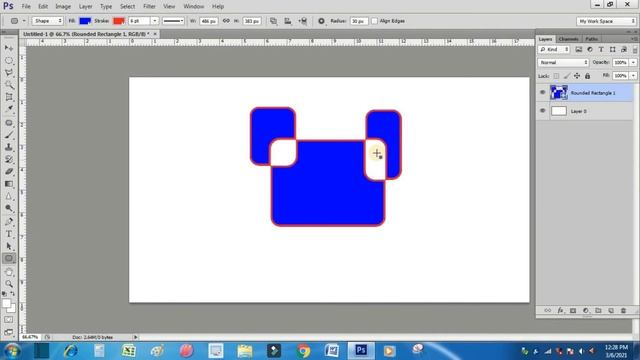Click the Untitled-1 document tab
Image resolution: width=640 pixels, height=360 pixels.
(x=86, y=34)
